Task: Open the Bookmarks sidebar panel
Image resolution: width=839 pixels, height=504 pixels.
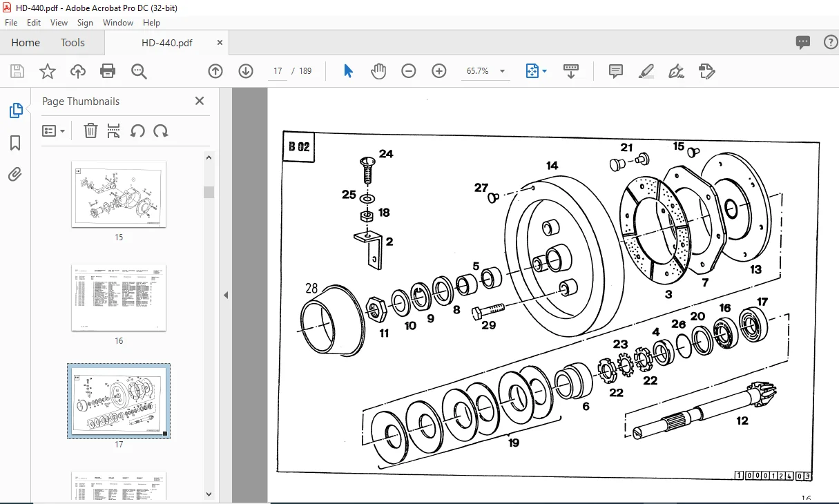Action: 15,143
